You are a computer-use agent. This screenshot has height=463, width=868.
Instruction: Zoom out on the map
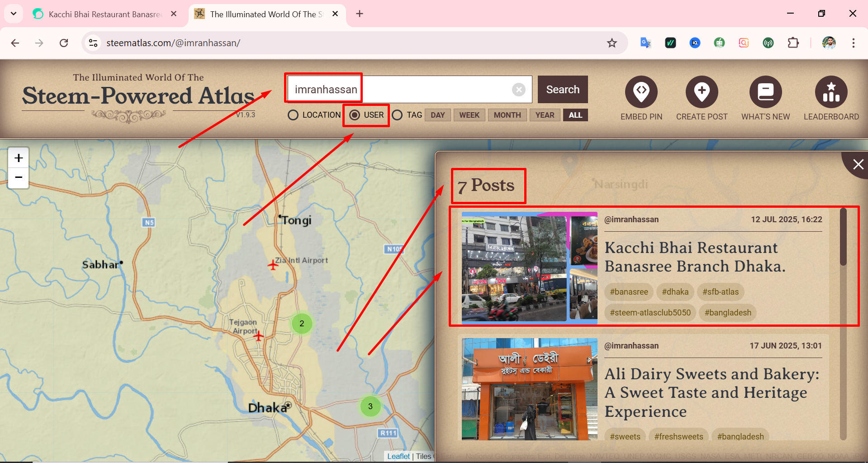19,177
